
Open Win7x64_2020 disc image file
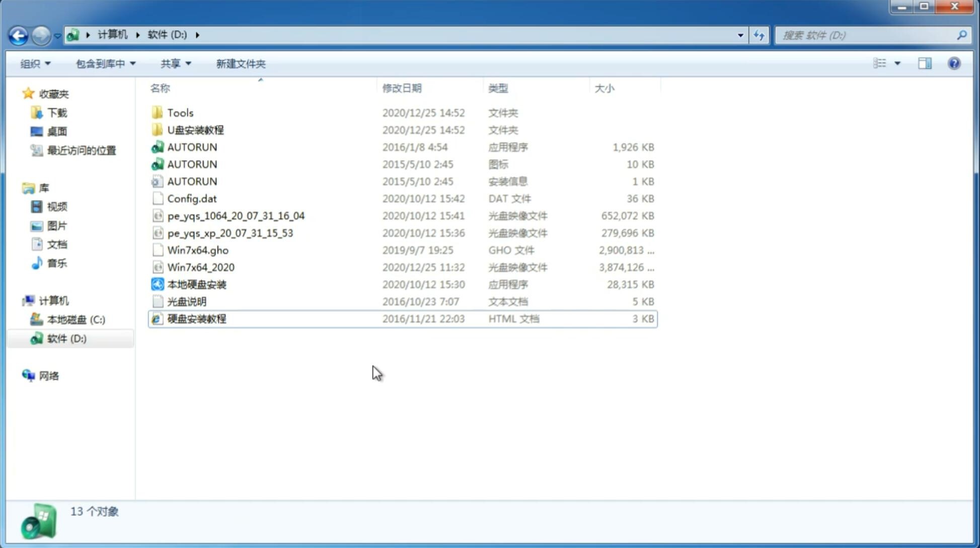tap(200, 266)
